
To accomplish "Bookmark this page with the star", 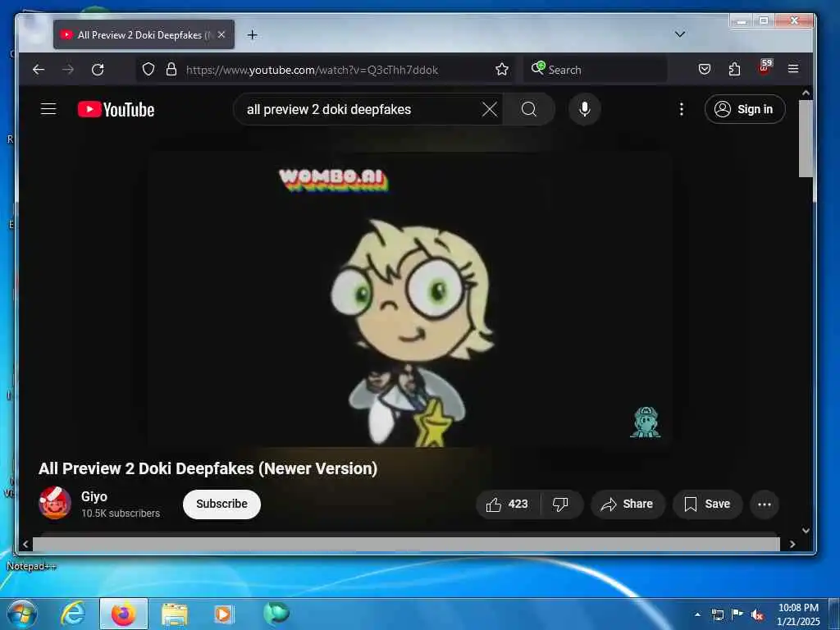I will [x=502, y=69].
